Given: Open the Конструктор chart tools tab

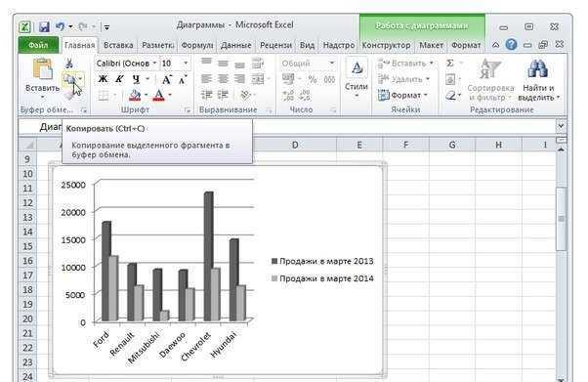Looking at the screenshot, I should click(386, 45).
